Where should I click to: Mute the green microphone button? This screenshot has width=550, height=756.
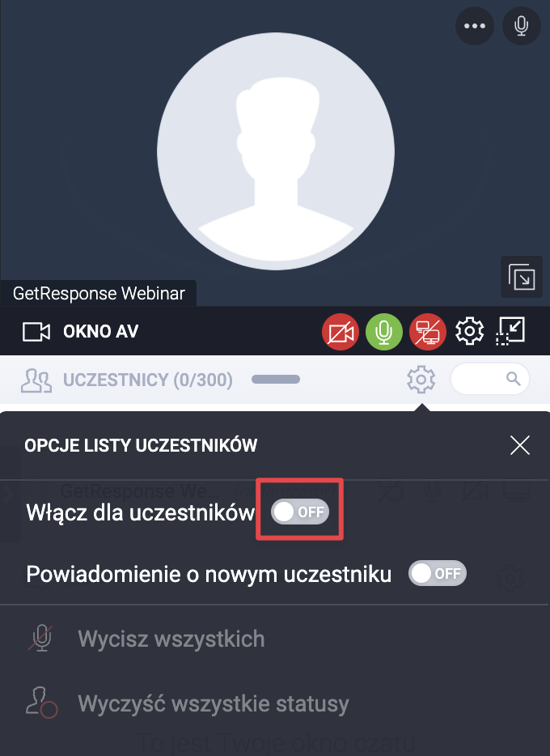(384, 332)
